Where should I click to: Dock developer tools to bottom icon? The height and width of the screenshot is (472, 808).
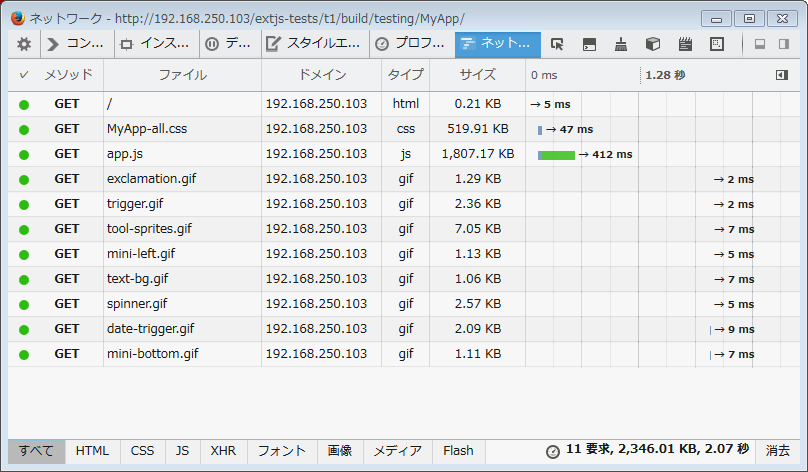pos(760,44)
